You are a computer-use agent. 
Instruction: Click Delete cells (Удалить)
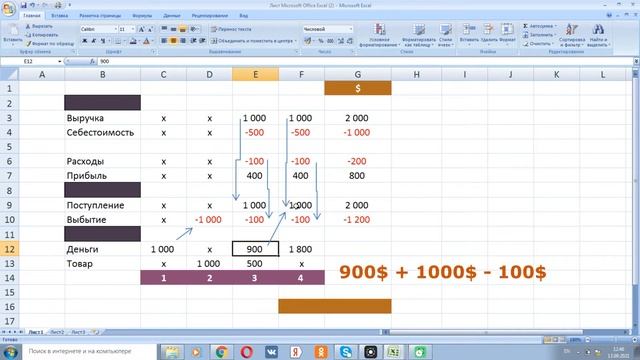[x=489, y=35]
